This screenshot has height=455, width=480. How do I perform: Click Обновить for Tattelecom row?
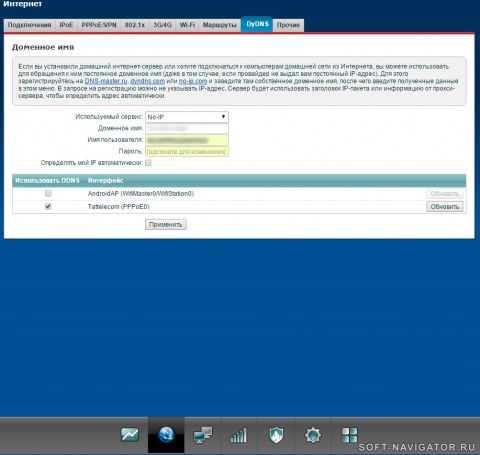coord(445,207)
